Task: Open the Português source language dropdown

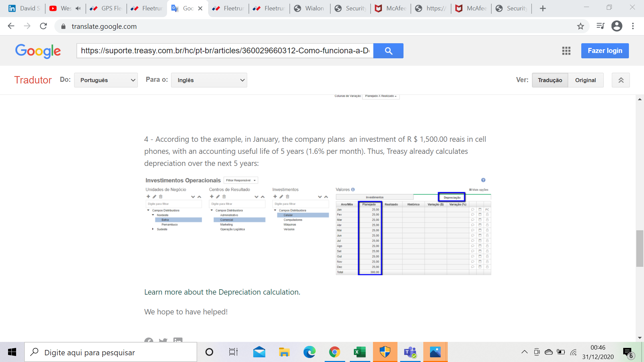Action: point(106,80)
